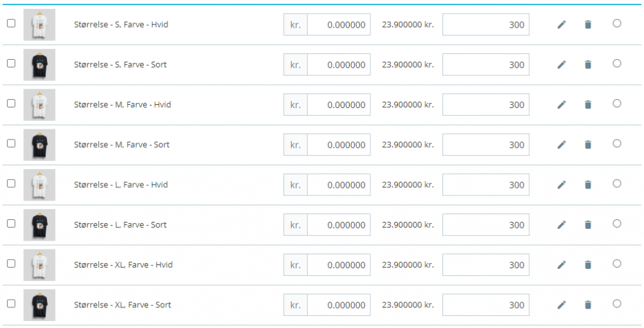The width and height of the screenshot is (644, 328).
Task: Edit the Størrelse XL, Farve Hvid combination
Action: (562, 265)
